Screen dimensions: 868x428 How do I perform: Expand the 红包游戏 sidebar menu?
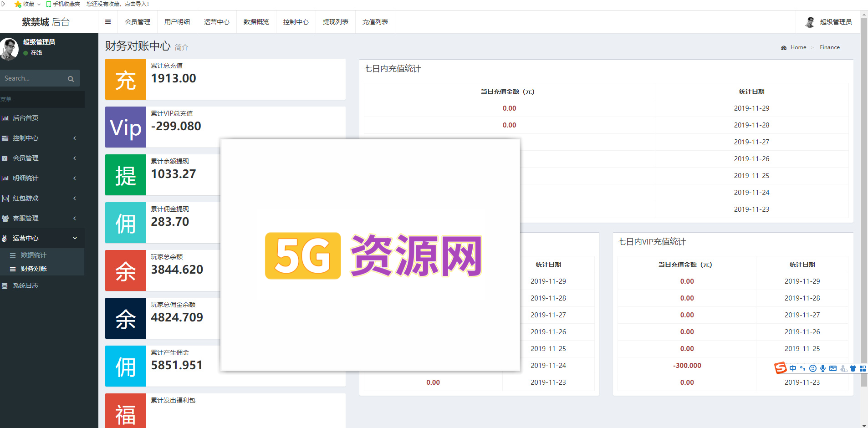coord(42,198)
